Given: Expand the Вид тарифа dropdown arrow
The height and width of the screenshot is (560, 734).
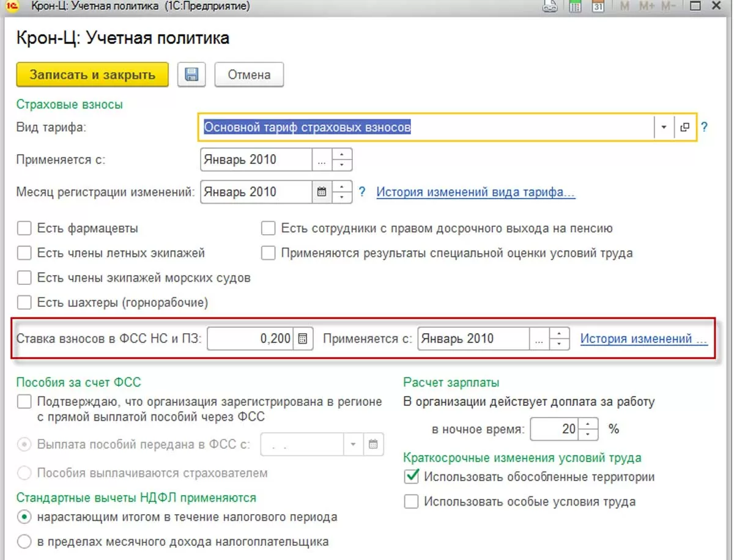Looking at the screenshot, I should pyautogui.click(x=664, y=127).
